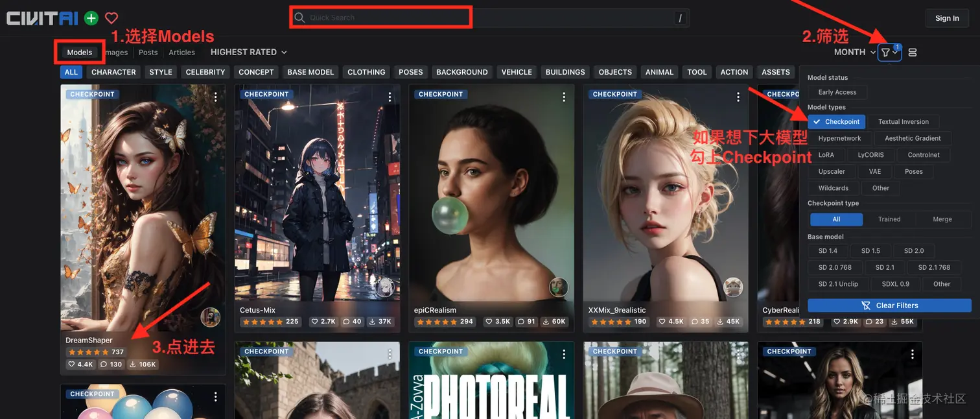
Task: Toggle the Early Access status filter
Action: pos(837,92)
